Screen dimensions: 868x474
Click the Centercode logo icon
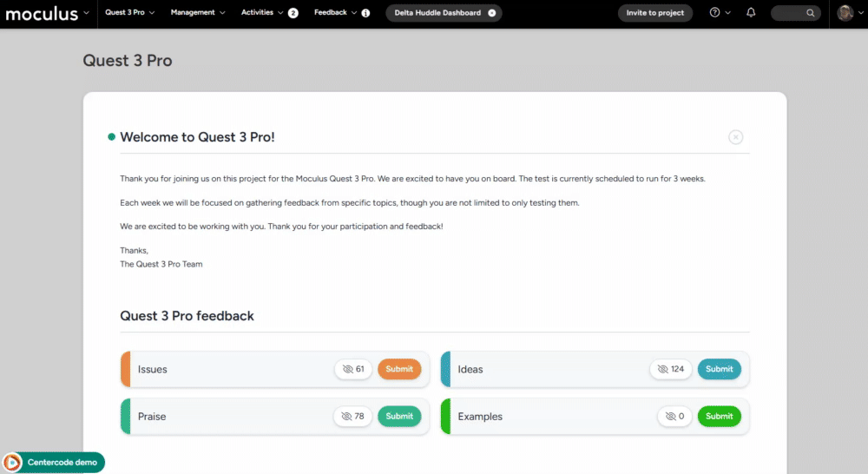[12, 463]
